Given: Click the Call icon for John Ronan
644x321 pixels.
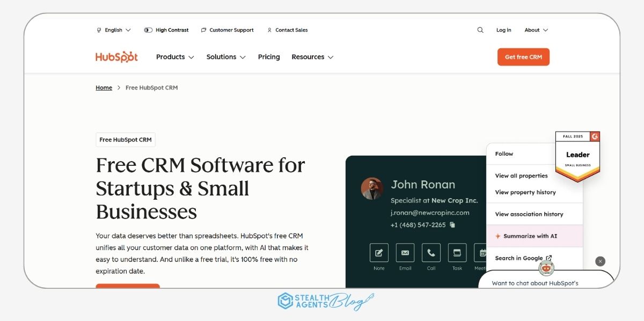Looking at the screenshot, I should tap(431, 252).
